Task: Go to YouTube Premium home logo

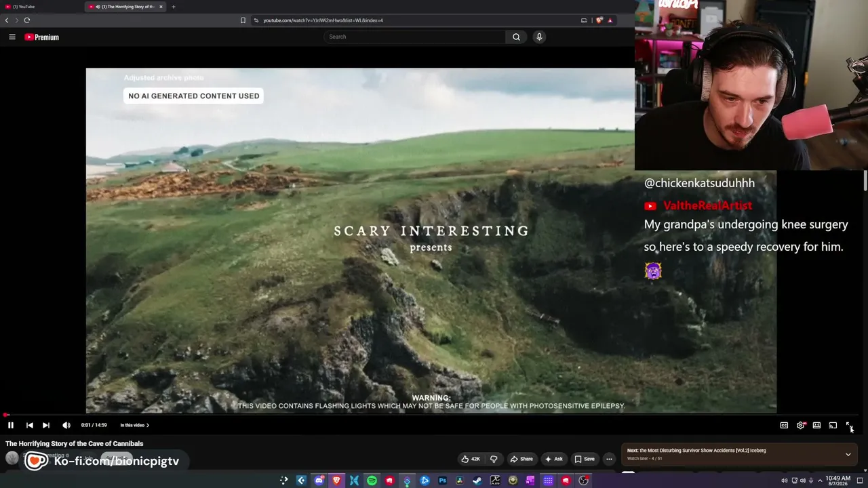Action: 42,37
